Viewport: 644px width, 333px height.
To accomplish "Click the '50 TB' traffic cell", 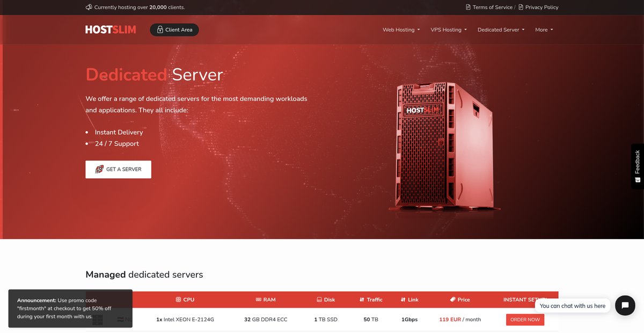I will 371,320.
